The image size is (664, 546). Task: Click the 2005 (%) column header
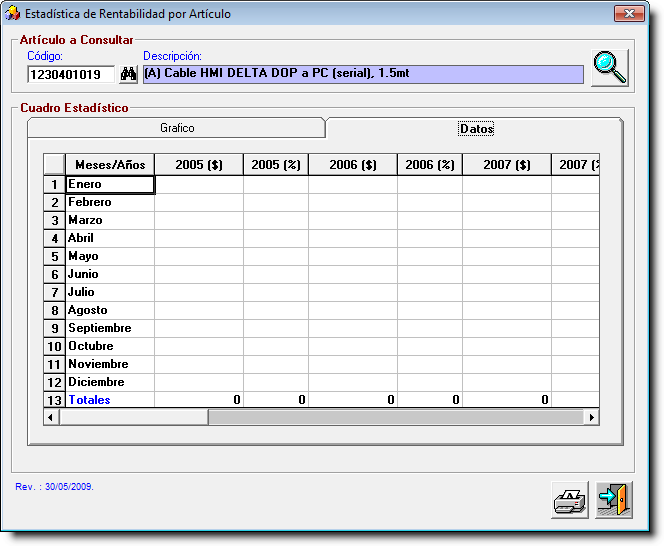point(276,165)
